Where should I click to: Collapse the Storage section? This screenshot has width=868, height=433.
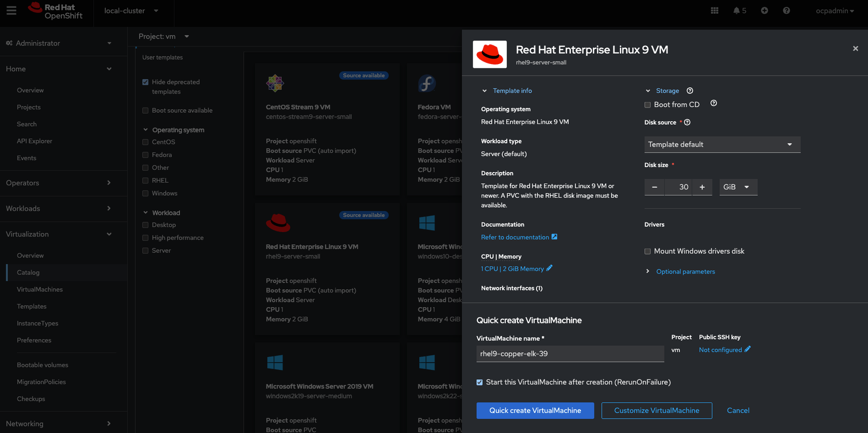662,91
